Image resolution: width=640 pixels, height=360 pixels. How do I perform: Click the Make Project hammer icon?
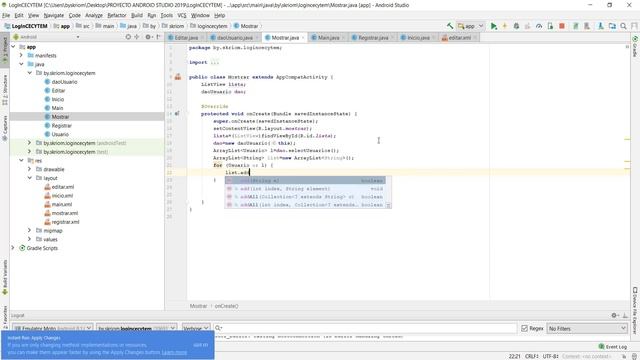point(450,26)
